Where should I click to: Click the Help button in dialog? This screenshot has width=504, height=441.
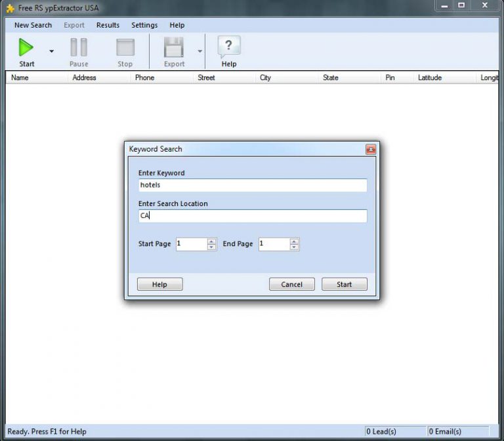point(159,284)
